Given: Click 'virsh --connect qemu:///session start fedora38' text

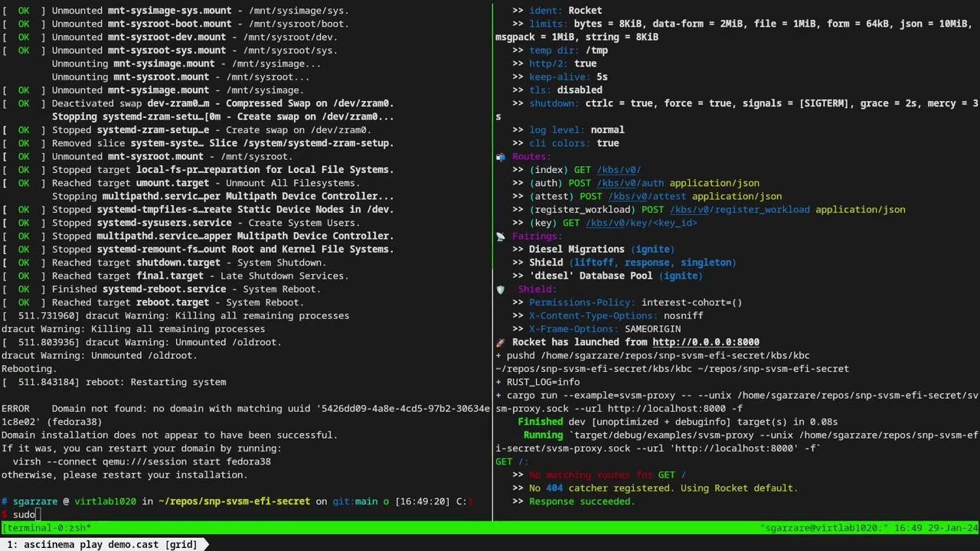Looking at the screenshot, I should click(x=142, y=461).
